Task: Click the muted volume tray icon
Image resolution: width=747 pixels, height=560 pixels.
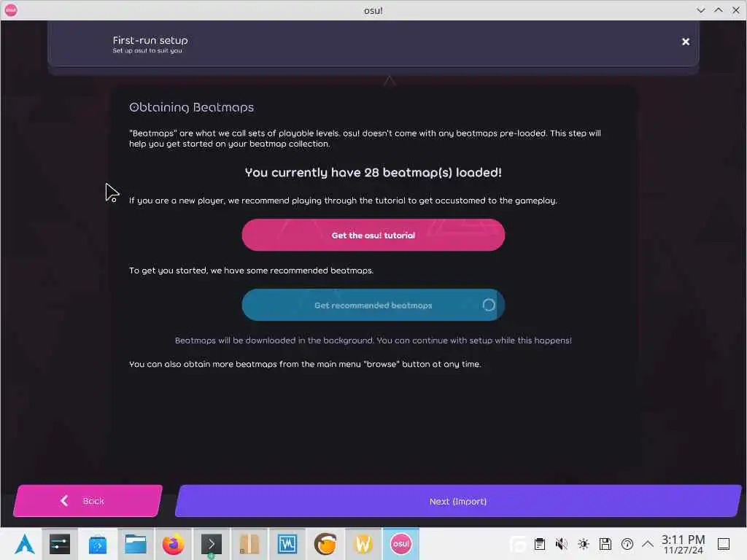Action: point(562,544)
